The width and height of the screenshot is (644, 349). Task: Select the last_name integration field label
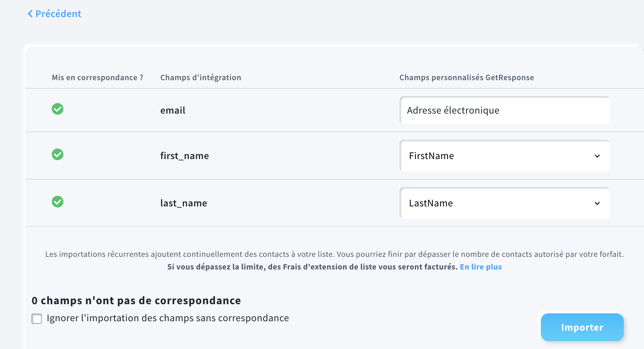pos(183,203)
